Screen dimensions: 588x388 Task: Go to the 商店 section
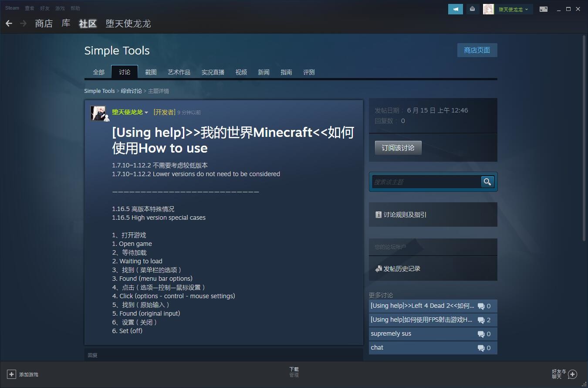pos(44,24)
